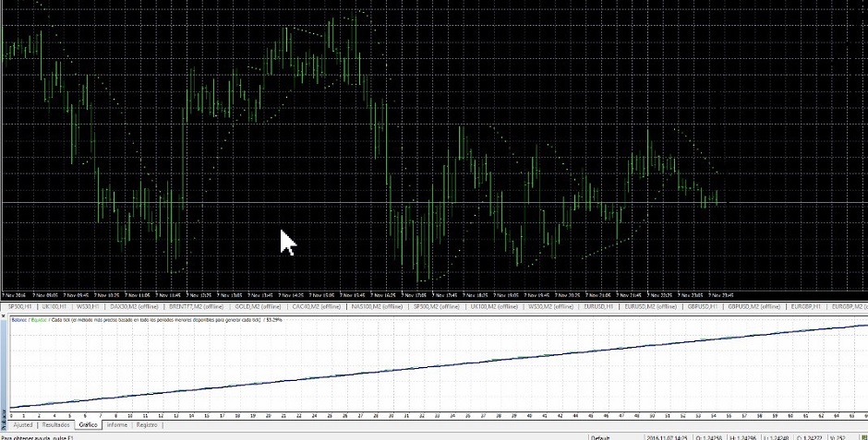868x440 pixels.
Task: Open the Ajustes tab in tester panel
Action: point(23,425)
